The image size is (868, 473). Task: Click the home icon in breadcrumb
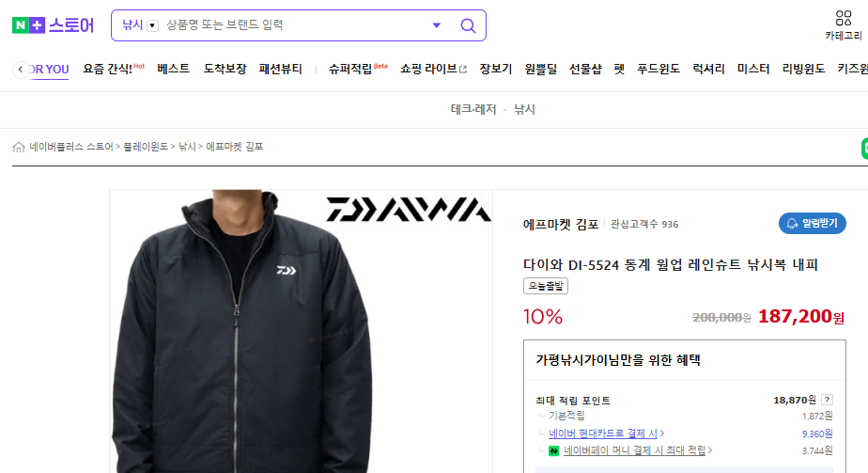19,147
